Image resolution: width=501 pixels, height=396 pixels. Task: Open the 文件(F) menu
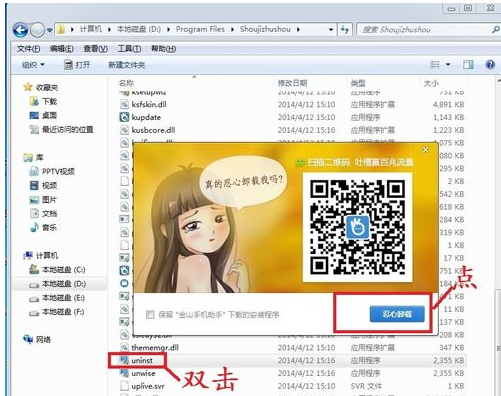29,49
